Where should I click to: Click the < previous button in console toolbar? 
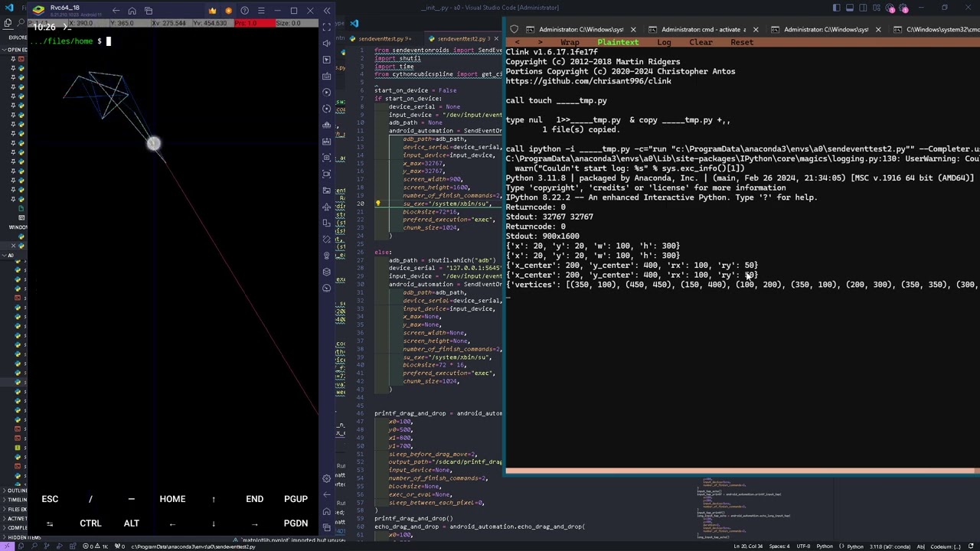point(518,43)
